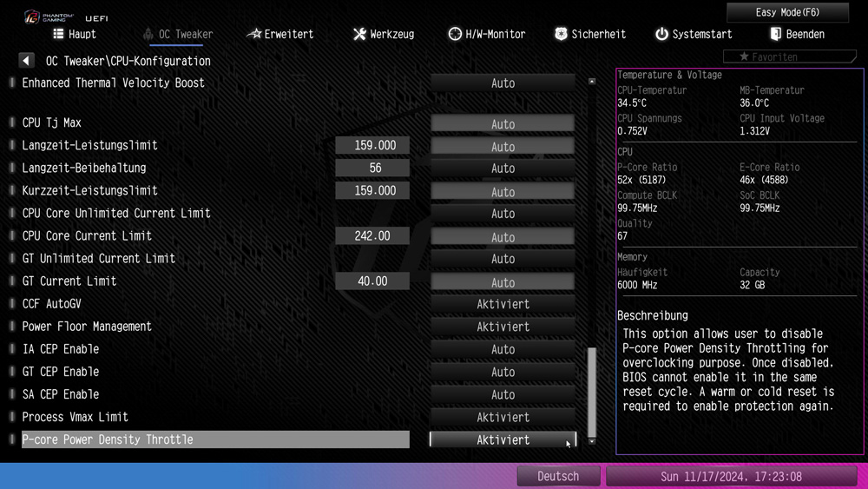This screenshot has height=489, width=868.
Task: Go to the Werkzeug tab
Action: 384,34
